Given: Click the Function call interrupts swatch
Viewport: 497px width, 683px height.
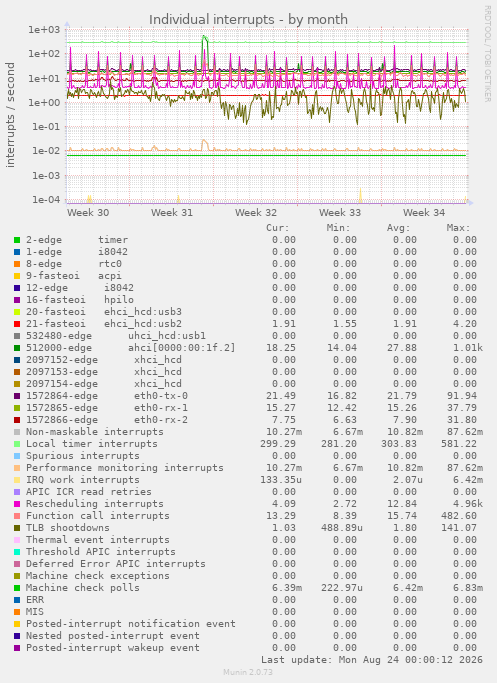Looking at the screenshot, I should click(17, 516).
